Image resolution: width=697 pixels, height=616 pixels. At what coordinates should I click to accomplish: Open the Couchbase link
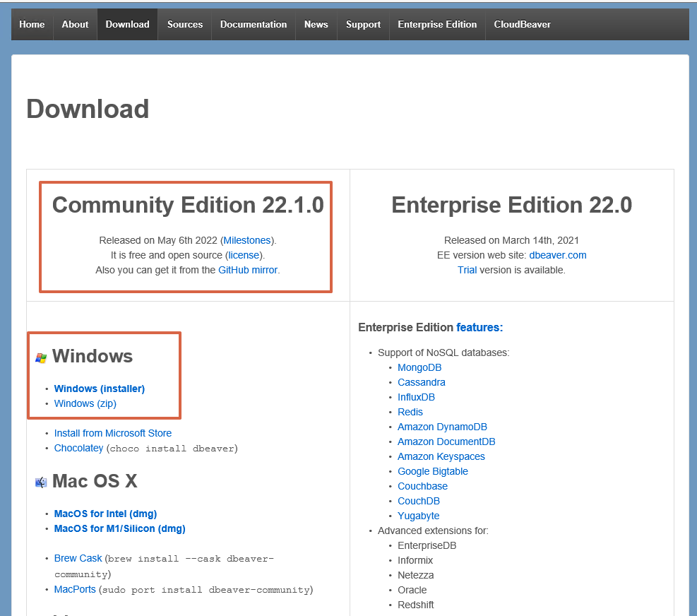point(422,486)
